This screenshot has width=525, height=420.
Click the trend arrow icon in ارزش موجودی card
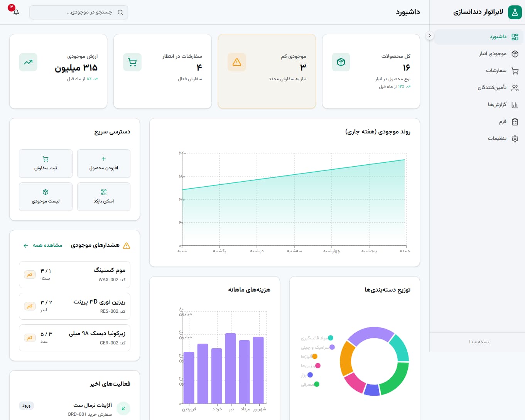pos(28,62)
